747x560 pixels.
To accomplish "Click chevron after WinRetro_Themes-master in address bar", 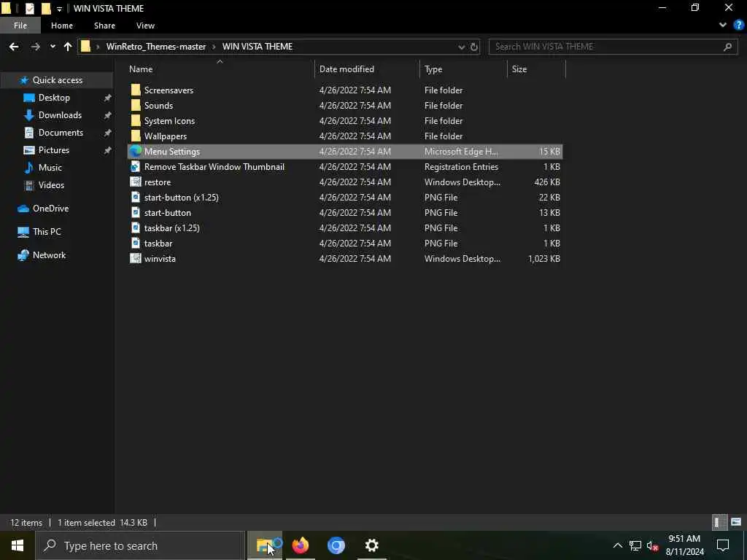I will pos(214,47).
